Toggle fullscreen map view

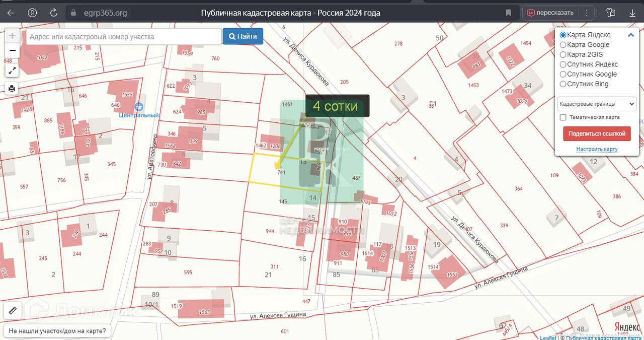pyautogui.click(x=12, y=71)
